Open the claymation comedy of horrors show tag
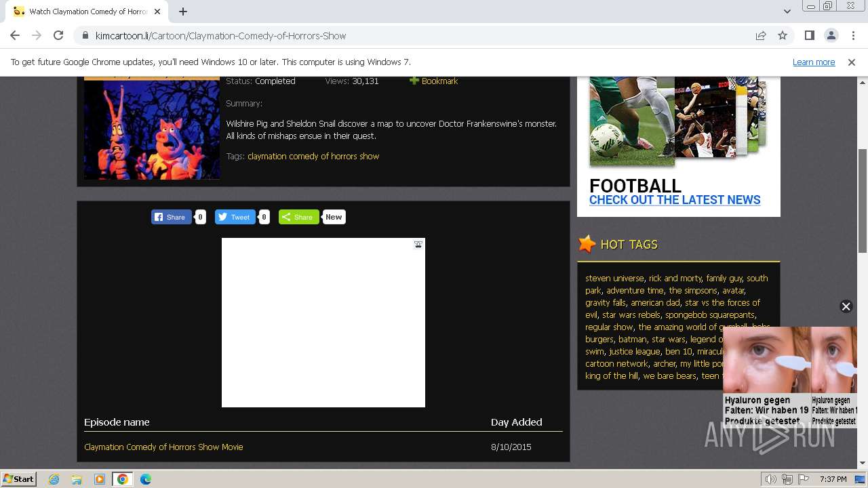The height and width of the screenshot is (488, 868). point(313,156)
